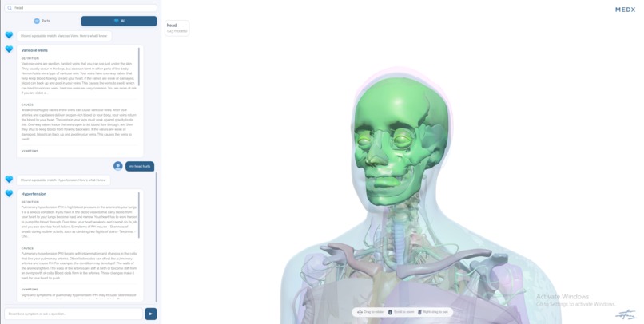
Task: Click the SYMPTOMS heading in the Varicose Veins card
Action: [x=30, y=151]
